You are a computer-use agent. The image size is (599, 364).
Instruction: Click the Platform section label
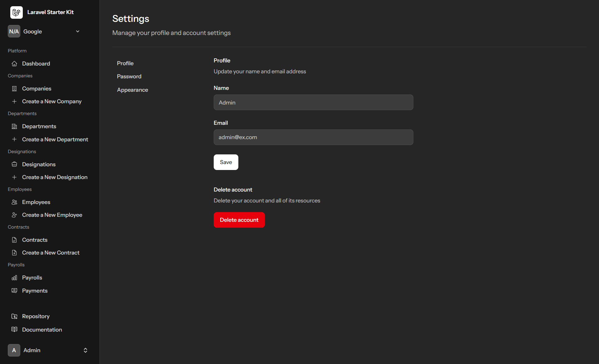pos(17,51)
